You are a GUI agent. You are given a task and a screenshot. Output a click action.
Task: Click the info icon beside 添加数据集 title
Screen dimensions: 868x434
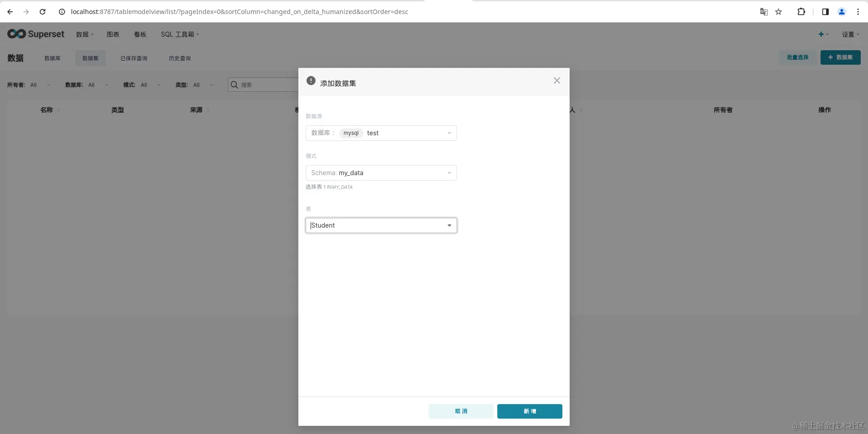[311, 81]
